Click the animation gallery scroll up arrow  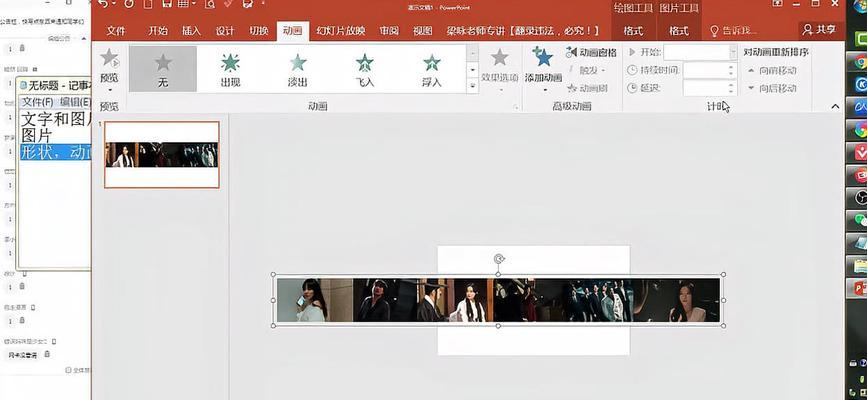tap(473, 54)
